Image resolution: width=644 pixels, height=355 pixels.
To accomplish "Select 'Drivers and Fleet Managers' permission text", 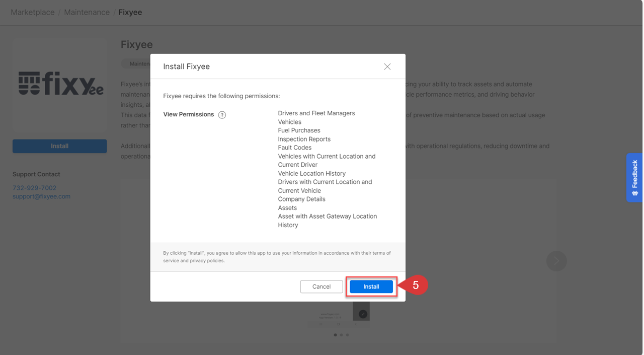I will 316,113.
